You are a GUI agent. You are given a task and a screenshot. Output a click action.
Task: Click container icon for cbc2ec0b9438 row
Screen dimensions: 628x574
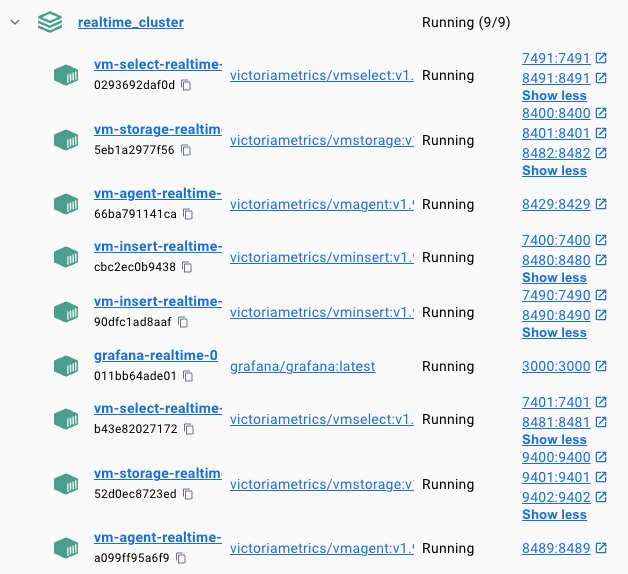(x=66, y=257)
